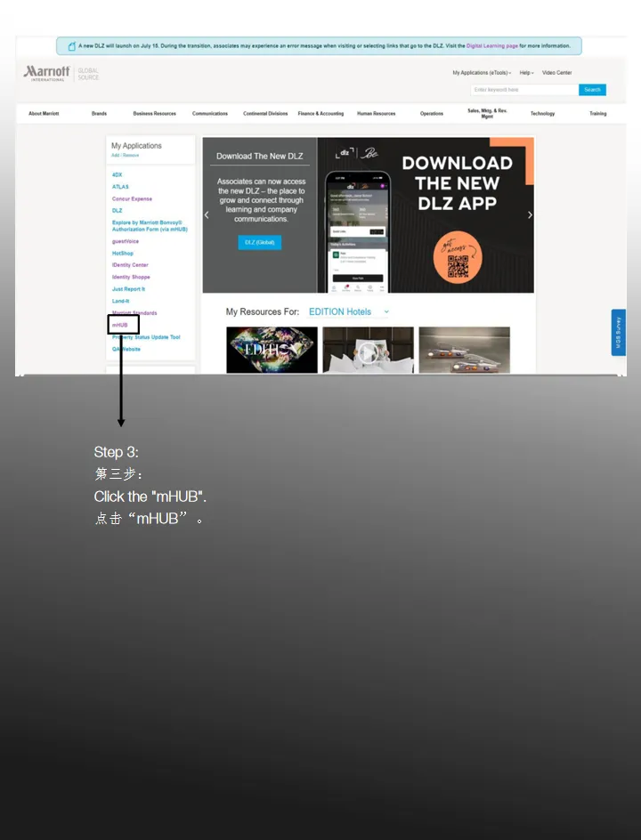Click Remove under My Applications
The height and width of the screenshot is (840, 641).
click(131, 156)
